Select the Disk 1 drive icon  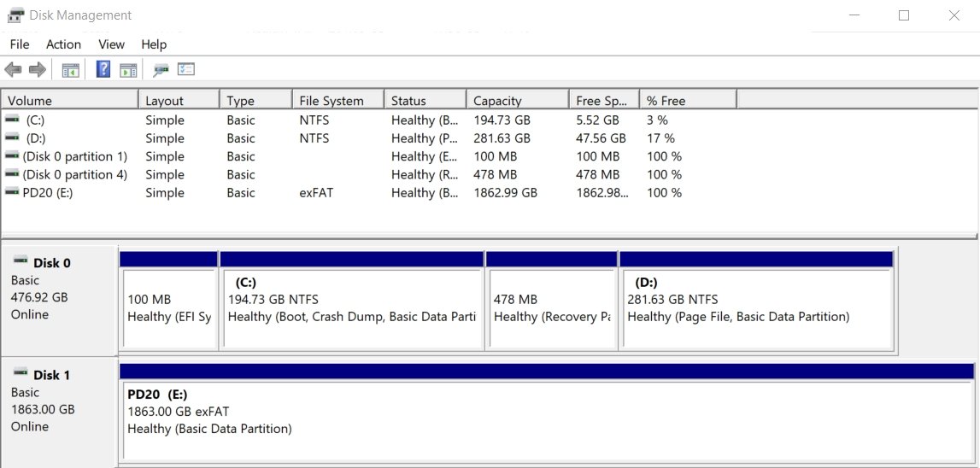click(21, 373)
